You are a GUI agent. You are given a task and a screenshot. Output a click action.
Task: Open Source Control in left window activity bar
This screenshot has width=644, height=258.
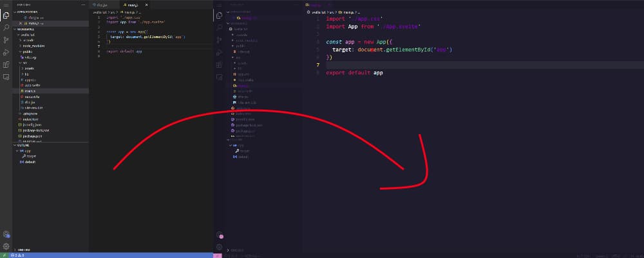click(x=6, y=39)
